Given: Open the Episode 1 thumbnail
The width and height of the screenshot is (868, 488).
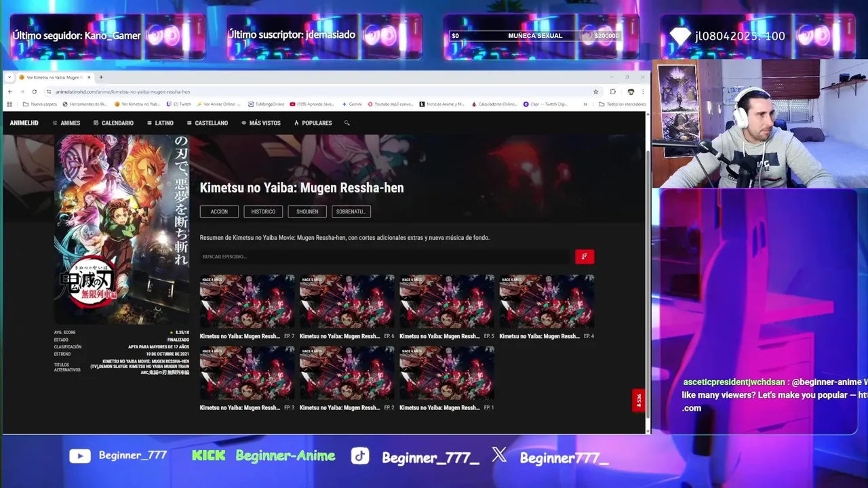Looking at the screenshot, I should 447,373.
